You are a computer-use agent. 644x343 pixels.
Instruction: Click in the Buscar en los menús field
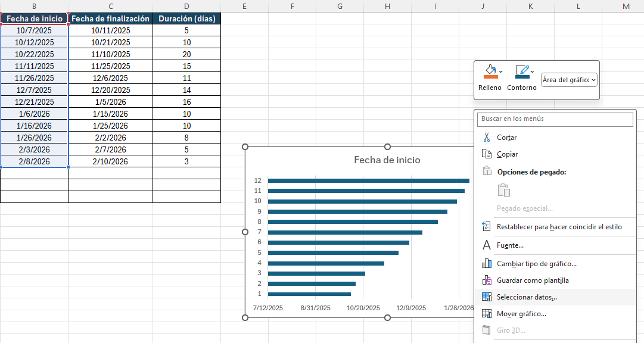coord(555,119)
